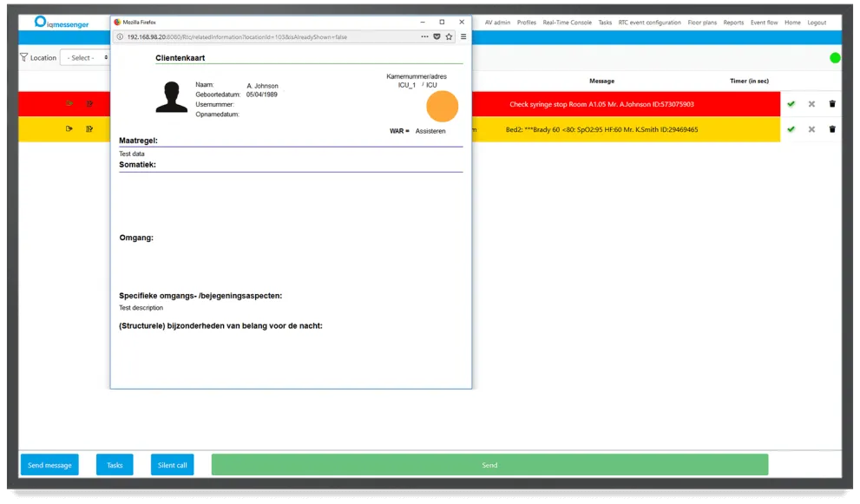Go to Real-Time Console
Viewport: 860px width, 504px height.
(x=568, y=23)
